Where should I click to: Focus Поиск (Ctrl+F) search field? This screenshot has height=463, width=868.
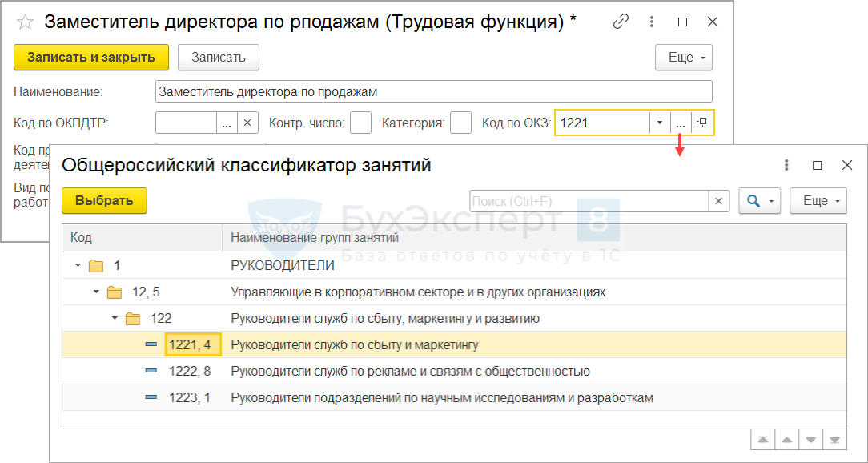click(589, 201)
